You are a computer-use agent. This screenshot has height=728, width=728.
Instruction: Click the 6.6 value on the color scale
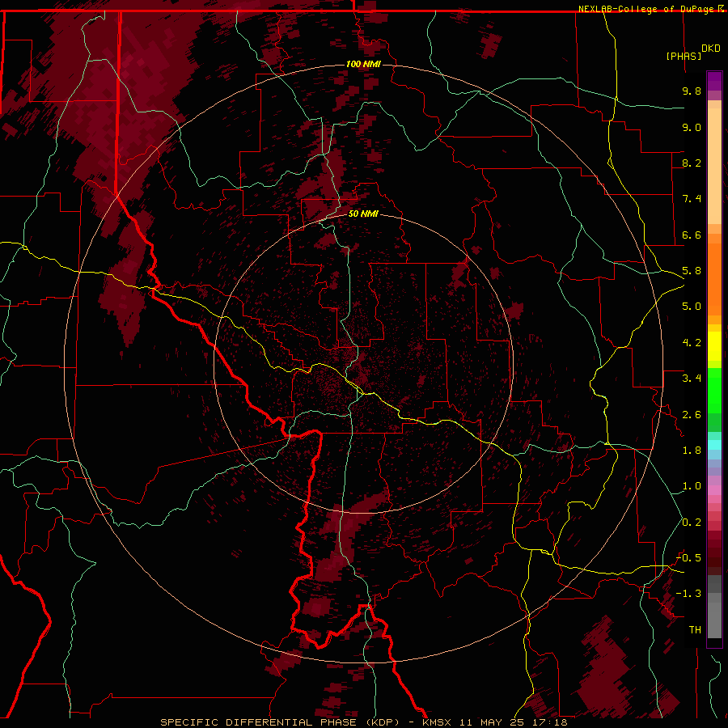click(692, 235)
